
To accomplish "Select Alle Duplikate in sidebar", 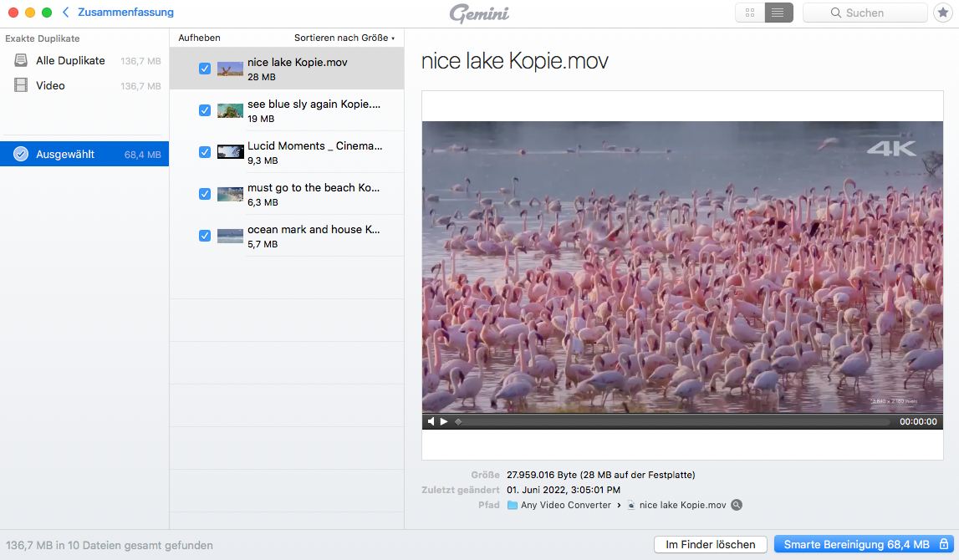I will click(x=70, y=61).
